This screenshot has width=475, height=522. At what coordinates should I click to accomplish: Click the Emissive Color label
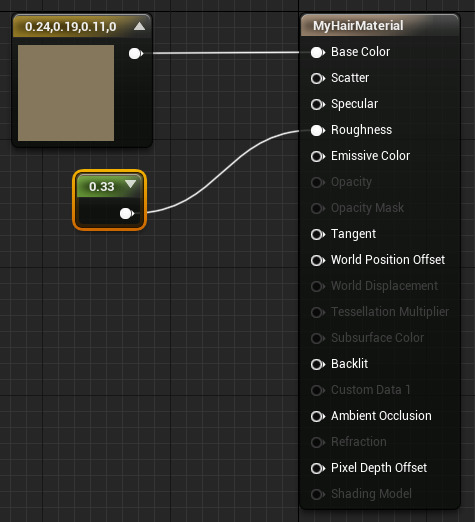coord(370,156)
